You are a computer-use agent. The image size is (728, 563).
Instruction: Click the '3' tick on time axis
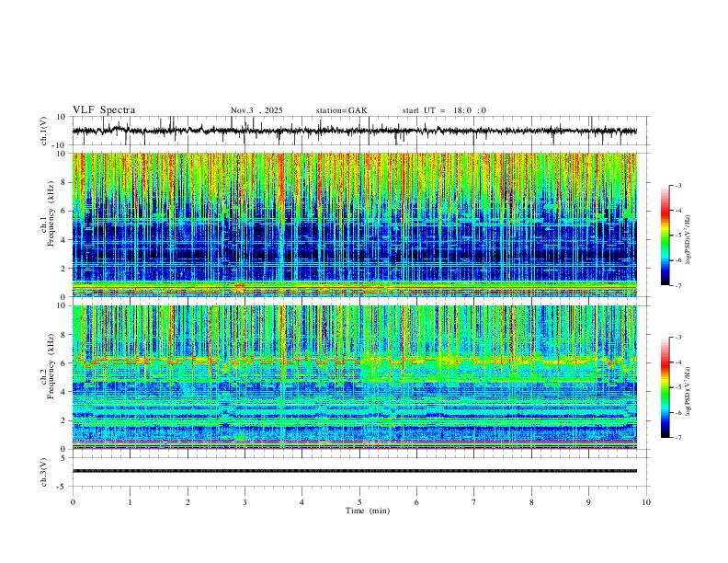(x=245, y=502)
